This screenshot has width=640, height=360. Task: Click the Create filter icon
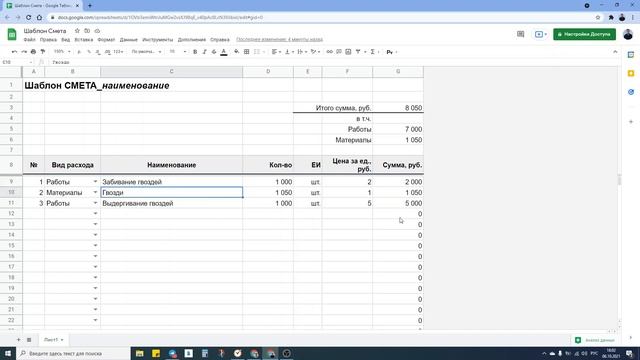pyautogui.click(x=358, y=52)
